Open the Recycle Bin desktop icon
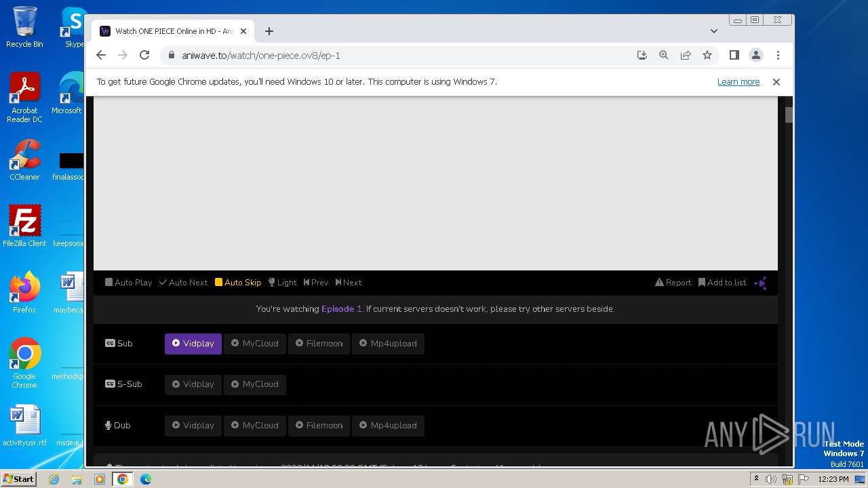The width and height of the screenshot is (868, 488). (x=24, y=27)
